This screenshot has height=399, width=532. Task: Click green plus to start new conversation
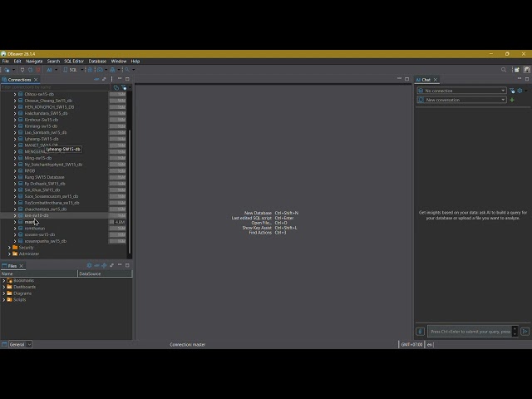[x=512, y=100]
